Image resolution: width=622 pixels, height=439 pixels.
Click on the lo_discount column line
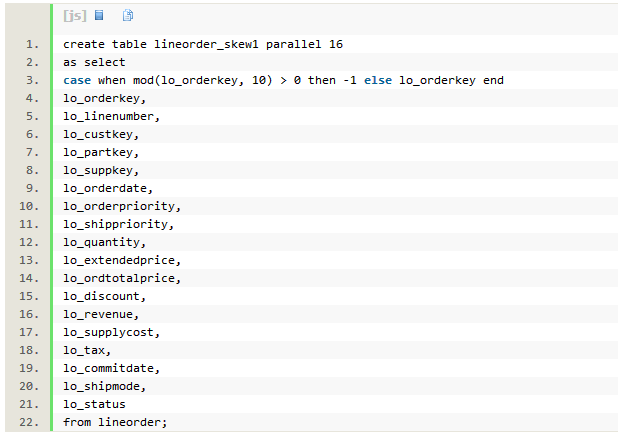pyautogui.click(x=104, y=296)
